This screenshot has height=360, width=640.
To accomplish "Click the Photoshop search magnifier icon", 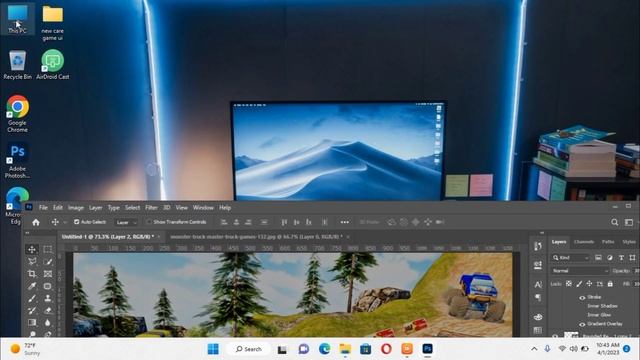I will click(x=614, y=222).
